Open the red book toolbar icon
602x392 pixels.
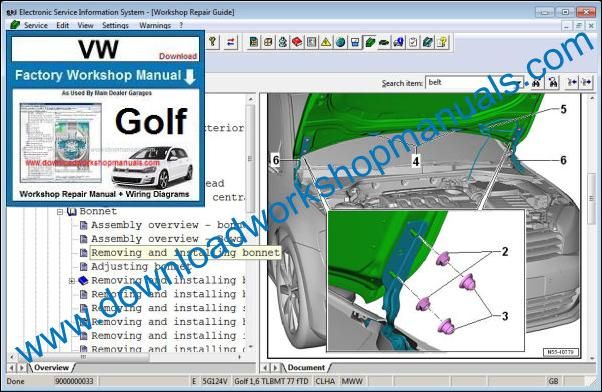click(x=297, y=41)
